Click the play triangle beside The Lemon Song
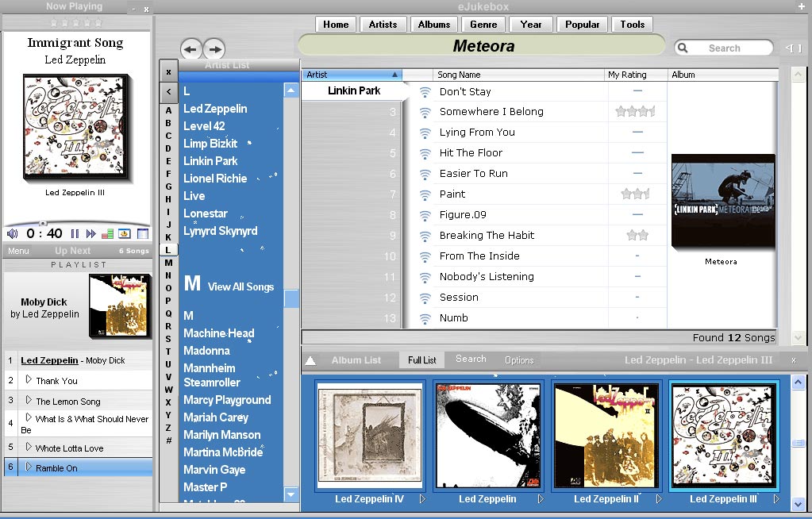This screenshot has height=519, width=812. (x=29, y=400)
